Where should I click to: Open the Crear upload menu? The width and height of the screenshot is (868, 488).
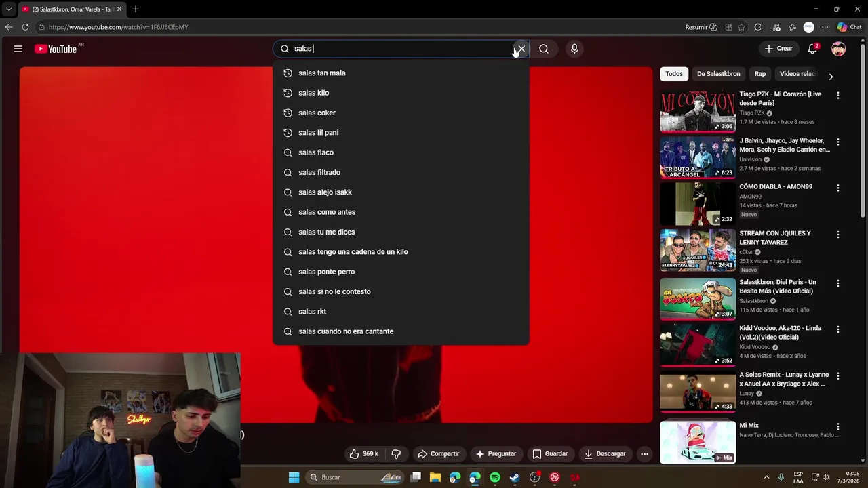pyautogui.click(x=778, y=49)
